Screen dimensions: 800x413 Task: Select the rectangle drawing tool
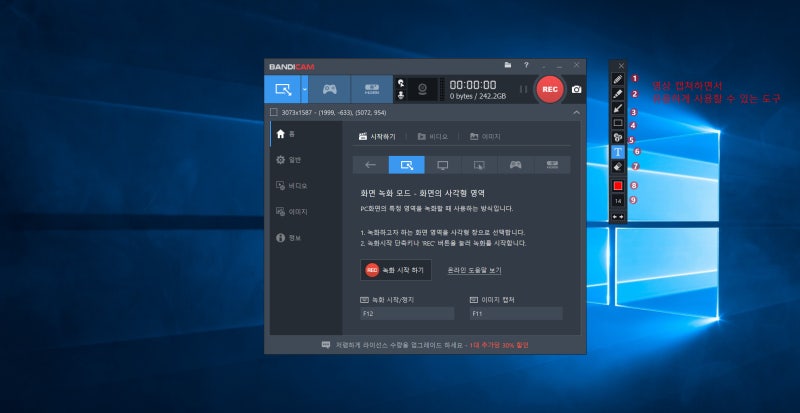tap(618, 123)
